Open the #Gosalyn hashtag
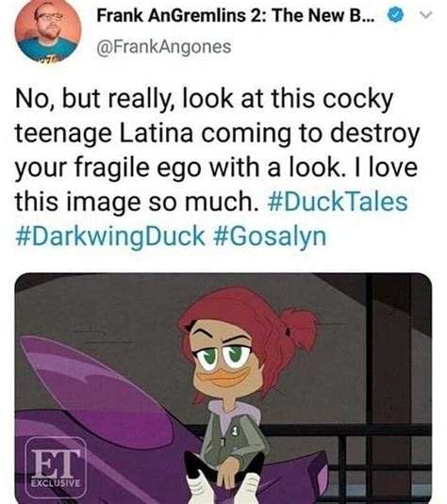 pos(270,236)
